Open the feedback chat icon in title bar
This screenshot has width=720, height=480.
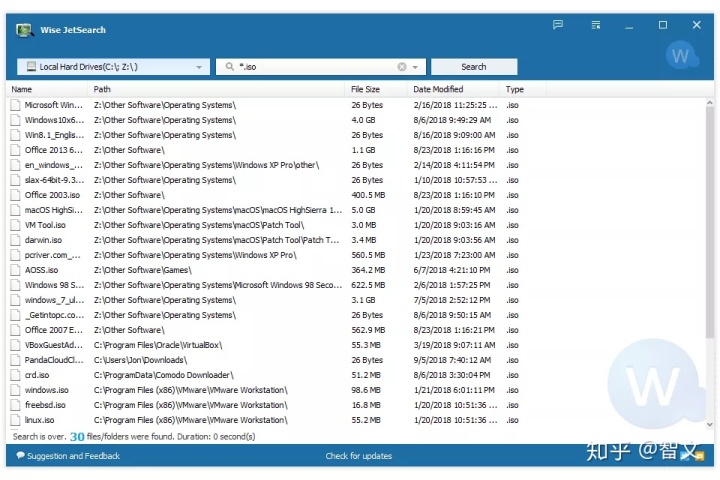tap(558, 25)
